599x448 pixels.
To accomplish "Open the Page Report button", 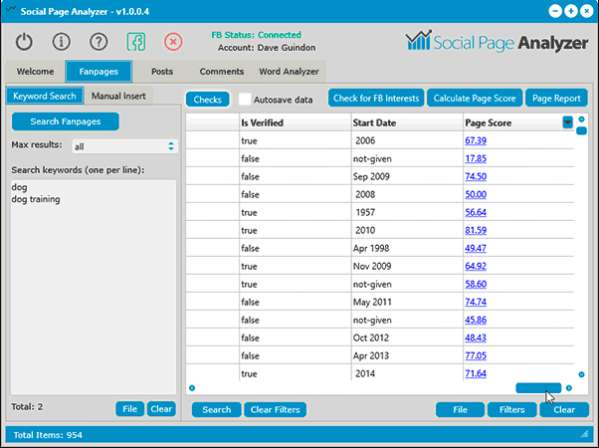I will pyautogui.click(x=556, y=98).
